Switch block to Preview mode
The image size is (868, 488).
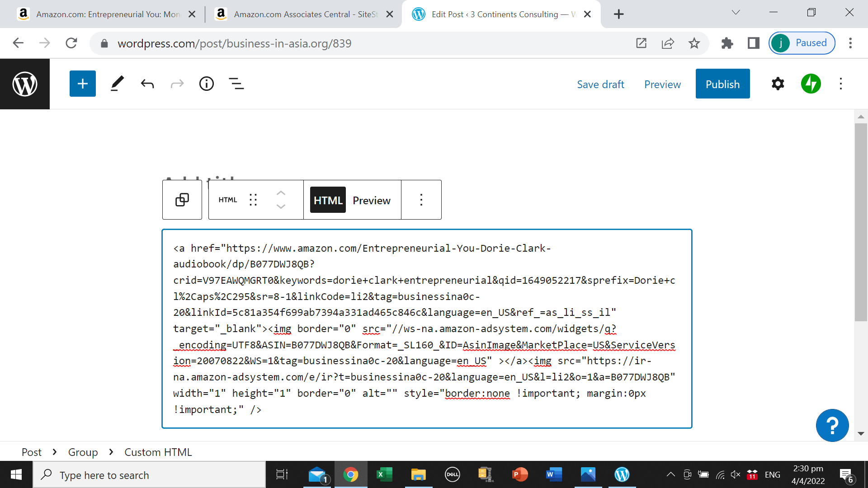pyautogui.click(x=371, y=200)
